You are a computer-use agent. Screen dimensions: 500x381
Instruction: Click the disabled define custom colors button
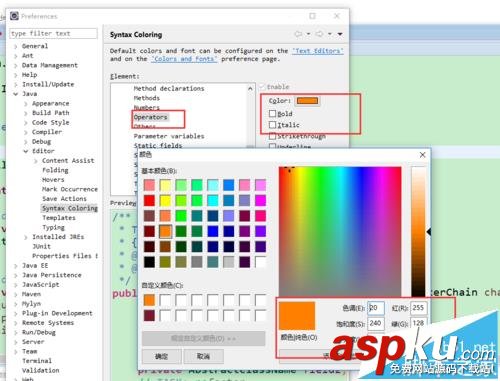click(x=203, y=338)
